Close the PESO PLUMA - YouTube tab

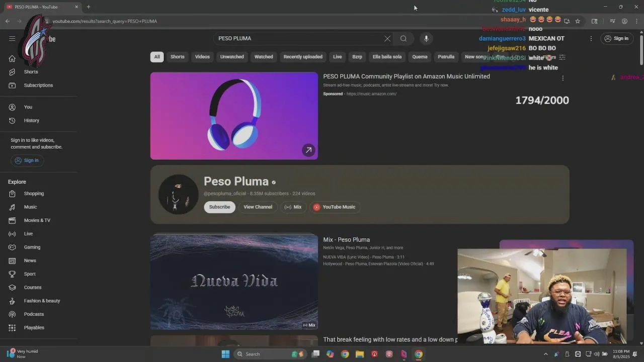point(76,7)
